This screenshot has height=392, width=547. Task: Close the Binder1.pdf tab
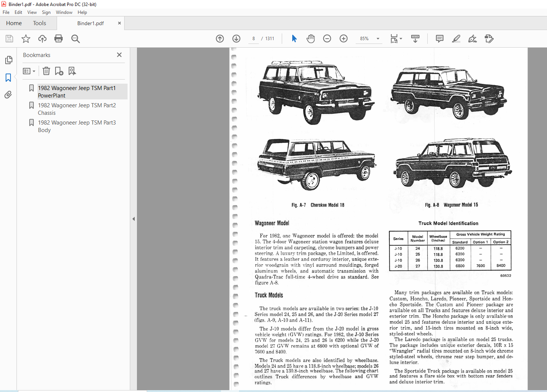119,23
